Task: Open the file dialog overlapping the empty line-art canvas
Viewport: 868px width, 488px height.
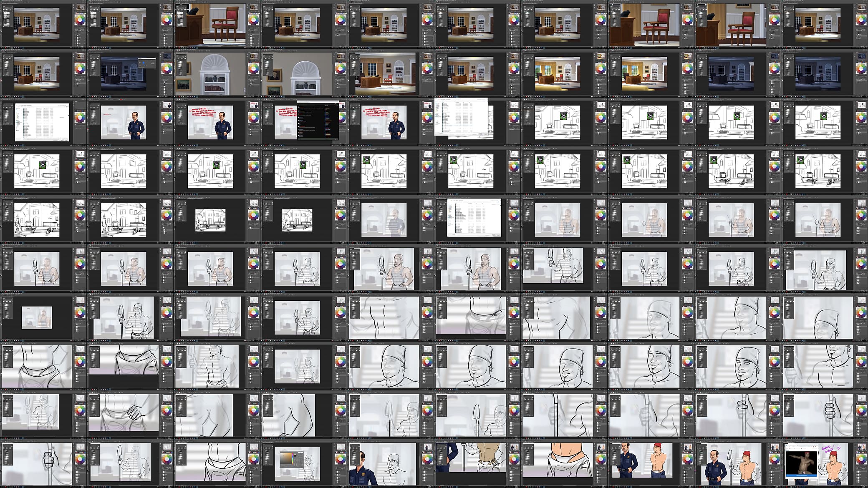Action: [x=462, y=117]
